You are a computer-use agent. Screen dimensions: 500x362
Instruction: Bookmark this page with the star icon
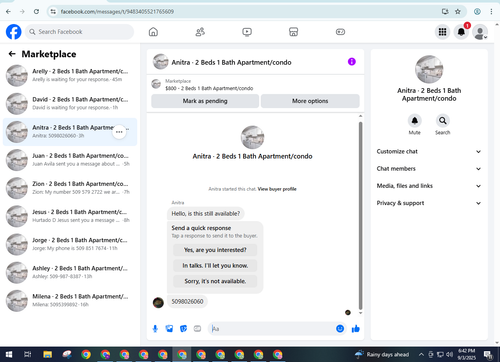pyautogui.click(x=458, y=12)
